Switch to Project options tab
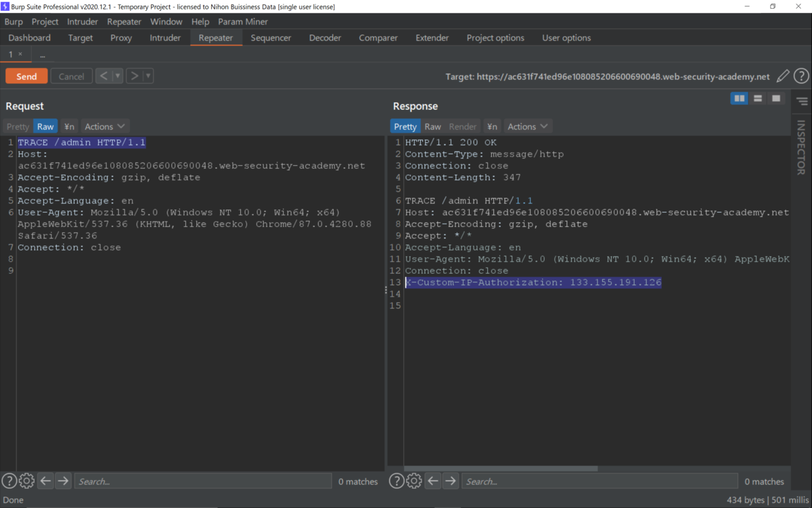This screenshot has width=812, height=508. coord(495,38)
